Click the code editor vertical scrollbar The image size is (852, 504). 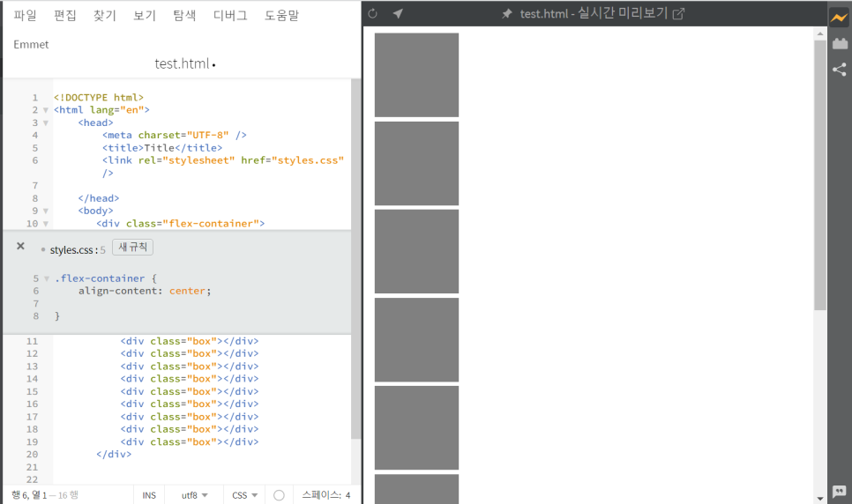click(x=356, y=259)
